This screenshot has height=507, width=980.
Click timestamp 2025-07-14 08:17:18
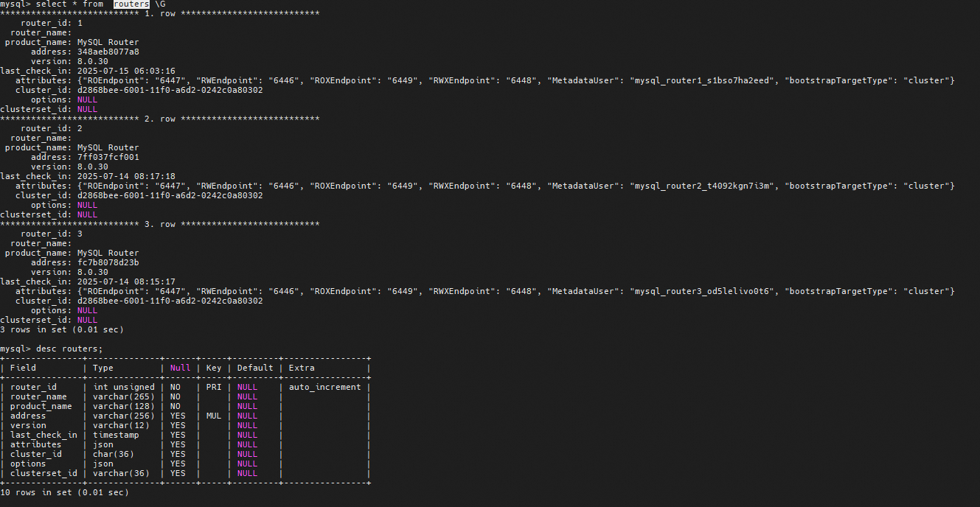coord(126,177)
